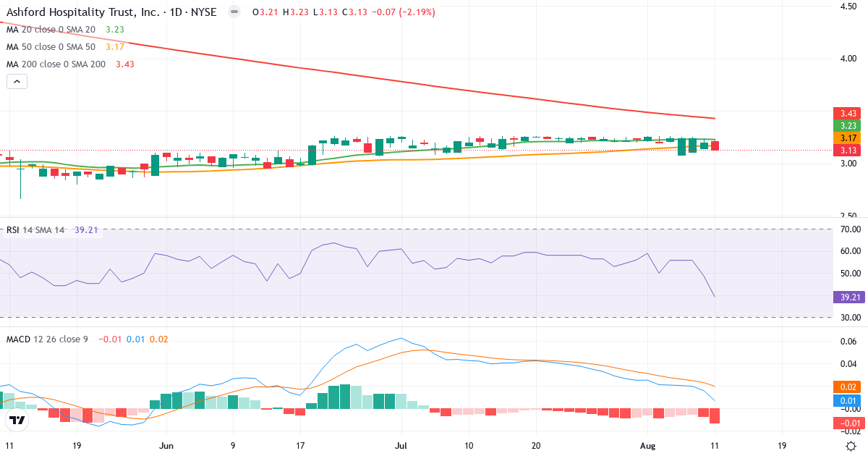Click the MACD 0.02 signal label

pyautogui.click(x=848, y=387)
